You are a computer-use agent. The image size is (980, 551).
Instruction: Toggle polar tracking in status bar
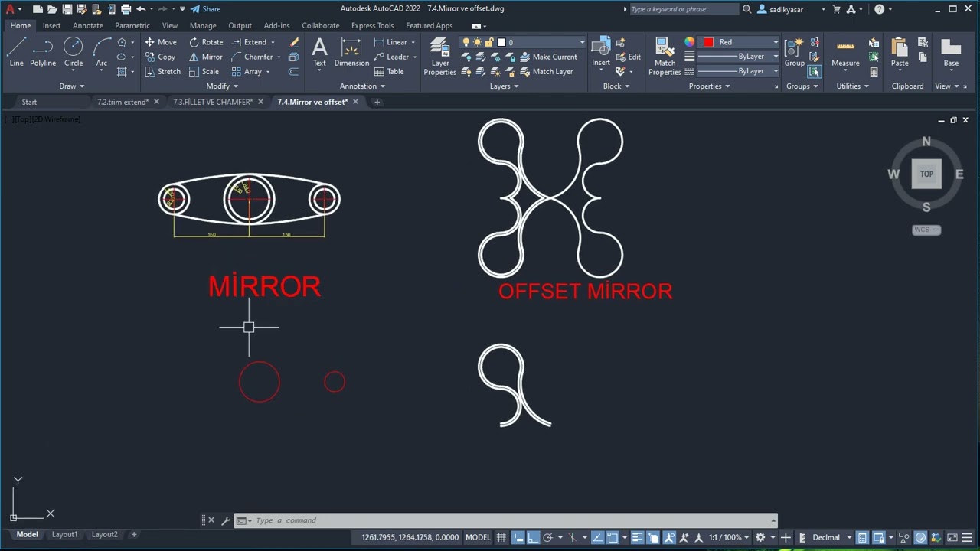(x=548, y=537)
